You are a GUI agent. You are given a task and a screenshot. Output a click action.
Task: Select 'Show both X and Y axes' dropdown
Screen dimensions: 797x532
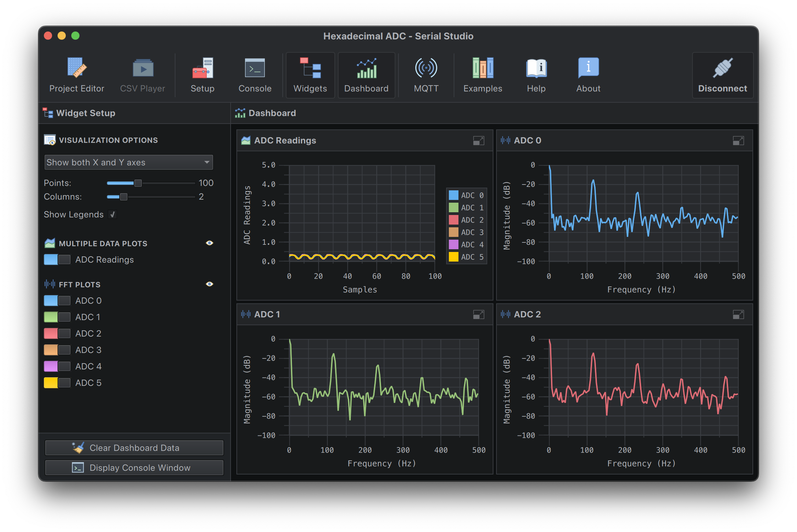point(127,162)
